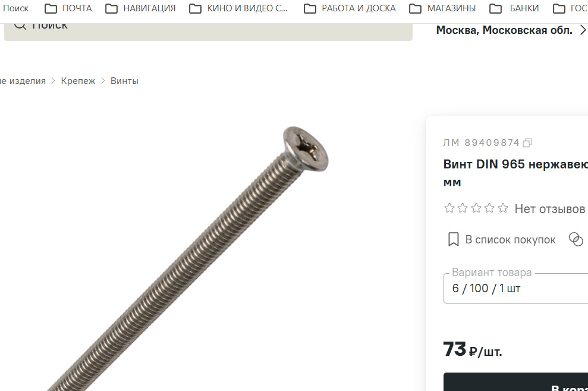Open the МАГАЗИНЫ bookmark folder

[442, 8]
